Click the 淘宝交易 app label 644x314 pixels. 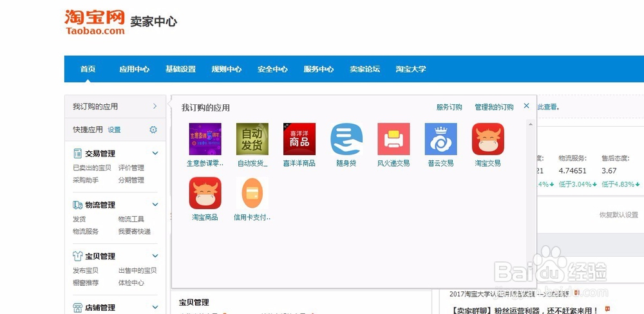click(x=488, y=163)
